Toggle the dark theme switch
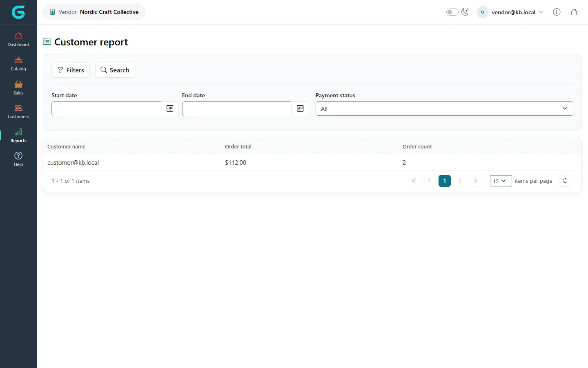Viewport: 588px width, 368px height. (452, 12)
